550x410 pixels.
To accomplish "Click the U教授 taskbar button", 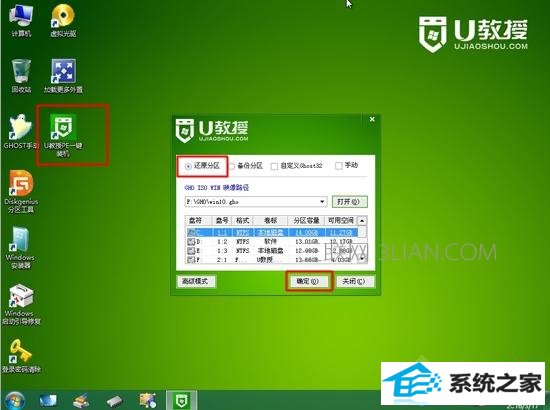I will 182,400.
